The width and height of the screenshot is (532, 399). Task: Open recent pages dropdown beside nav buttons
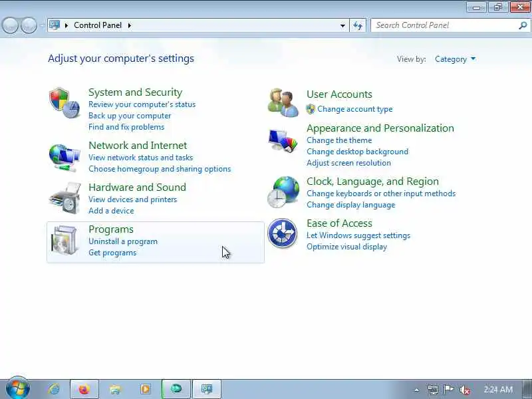click(x=42, y=25)
